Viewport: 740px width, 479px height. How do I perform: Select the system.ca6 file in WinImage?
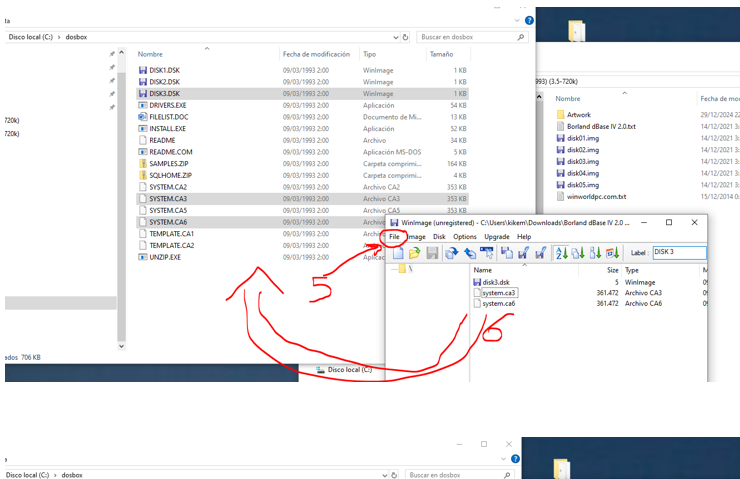tap(499, 303)
